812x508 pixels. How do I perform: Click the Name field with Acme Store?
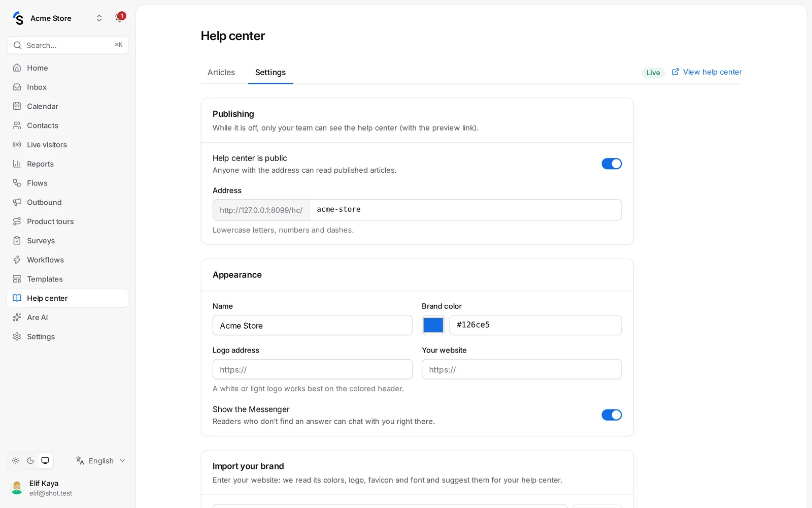click(313, 325)
